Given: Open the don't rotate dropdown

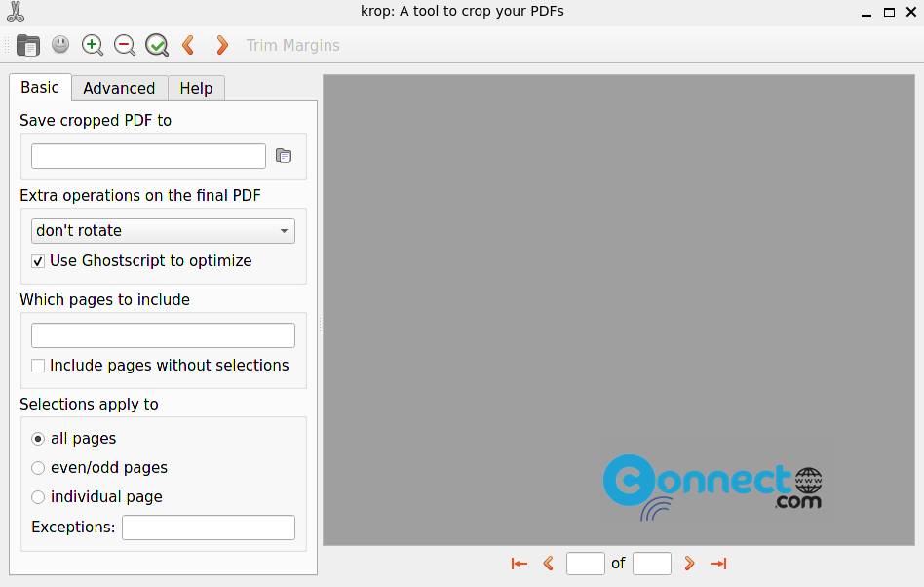Looking at the screenshot, I should [163, 231].
